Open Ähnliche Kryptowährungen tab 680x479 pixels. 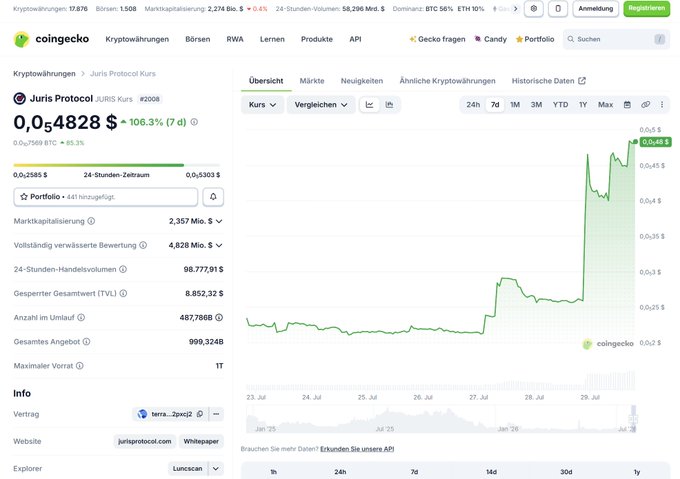tap(447, 81)
